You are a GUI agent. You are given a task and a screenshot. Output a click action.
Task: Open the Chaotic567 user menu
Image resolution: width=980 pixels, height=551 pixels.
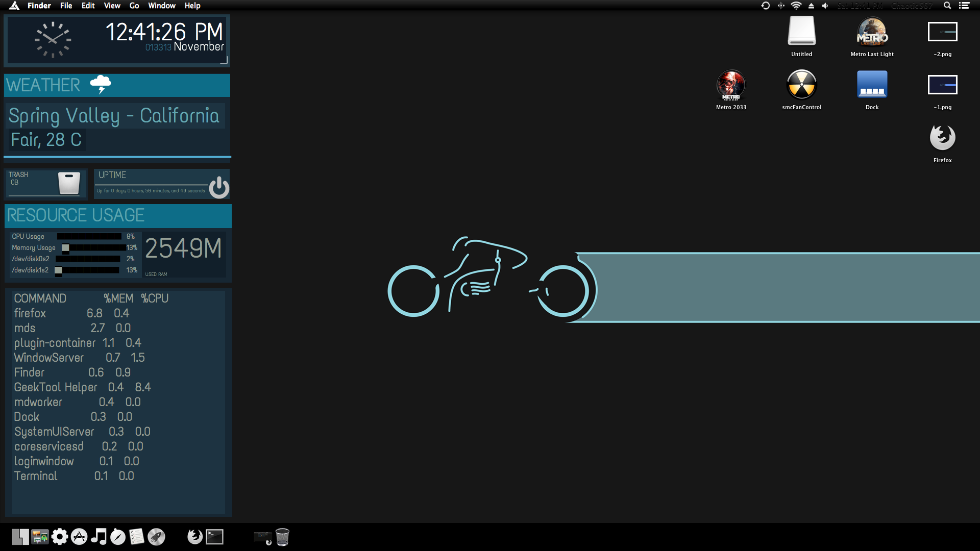(912, 6)
